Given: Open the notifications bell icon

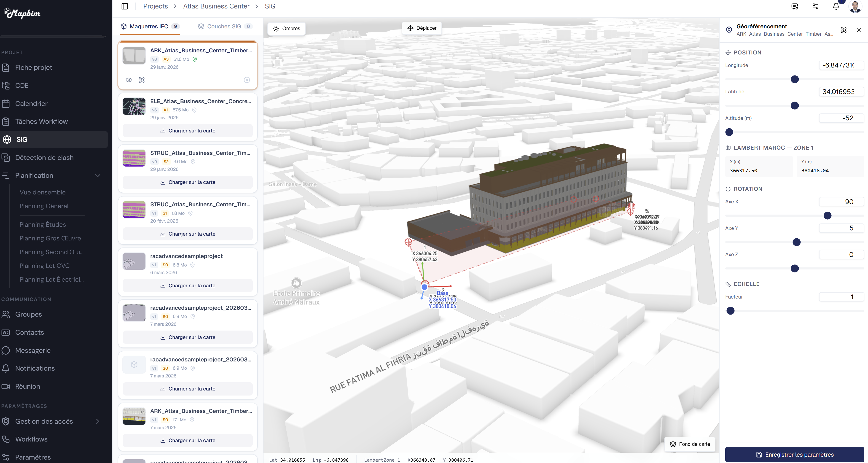Looking at the screenshot, I should coord(836,6).
